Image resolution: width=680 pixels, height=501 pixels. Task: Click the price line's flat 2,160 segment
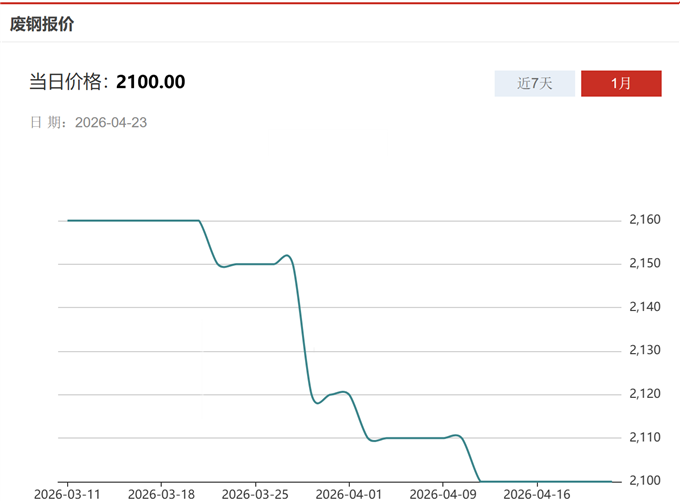tap(130, 220)
